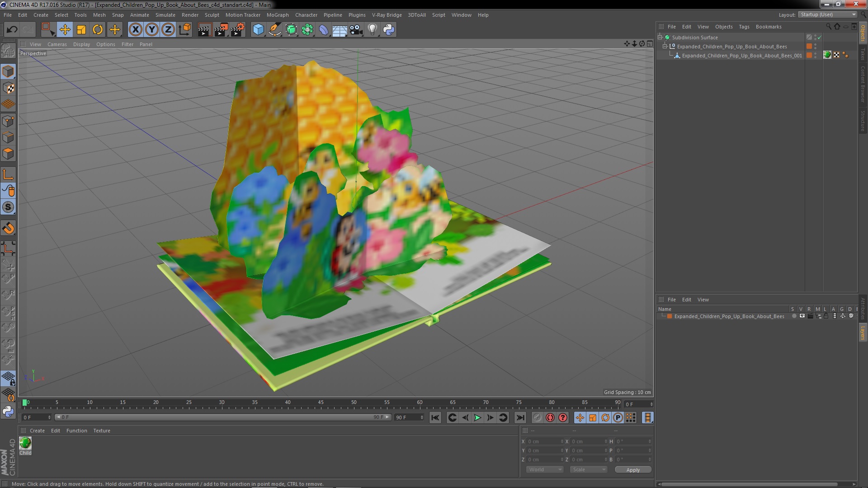
Task: Collapse the Subdivision Surface tree item
Action: pyautogui.click(x=660, y=38)
